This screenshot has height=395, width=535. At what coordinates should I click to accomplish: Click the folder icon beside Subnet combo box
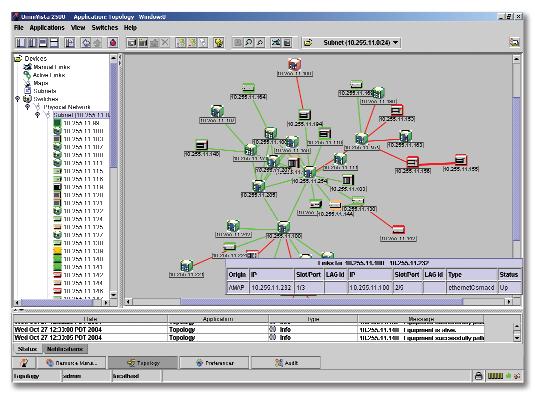coord(308,43)
